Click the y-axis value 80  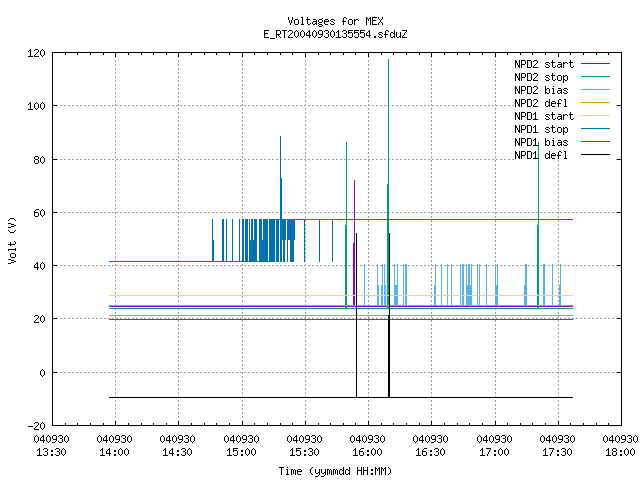point(39,160)
